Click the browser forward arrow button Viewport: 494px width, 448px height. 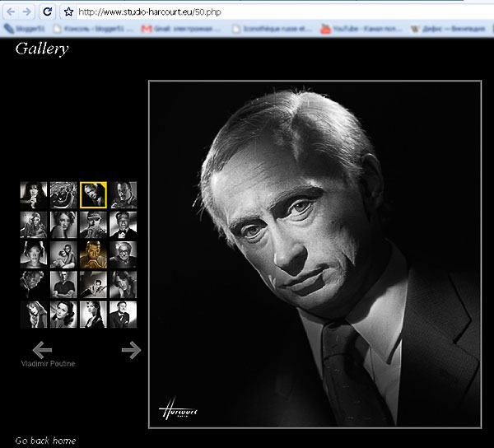(x=27, y=12)
